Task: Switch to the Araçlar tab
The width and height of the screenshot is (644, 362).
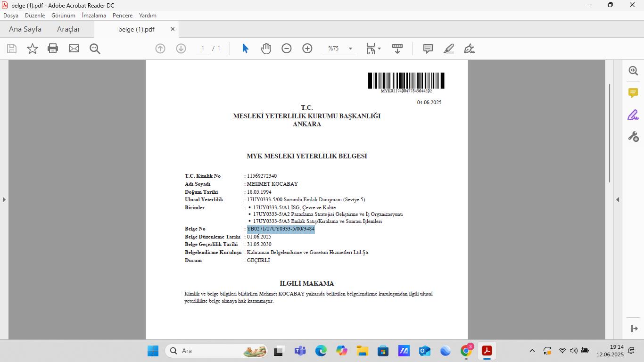Action: point(68,29)
